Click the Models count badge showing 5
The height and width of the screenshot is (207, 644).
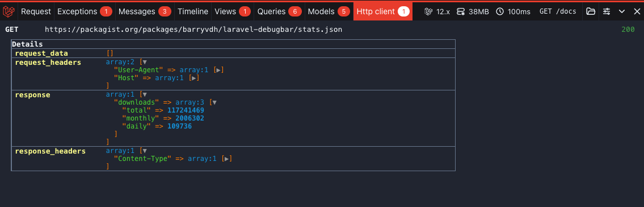(344, 11)
